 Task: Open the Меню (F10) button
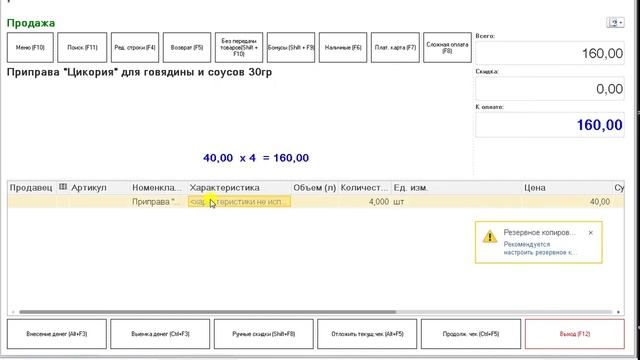(30, 47)
